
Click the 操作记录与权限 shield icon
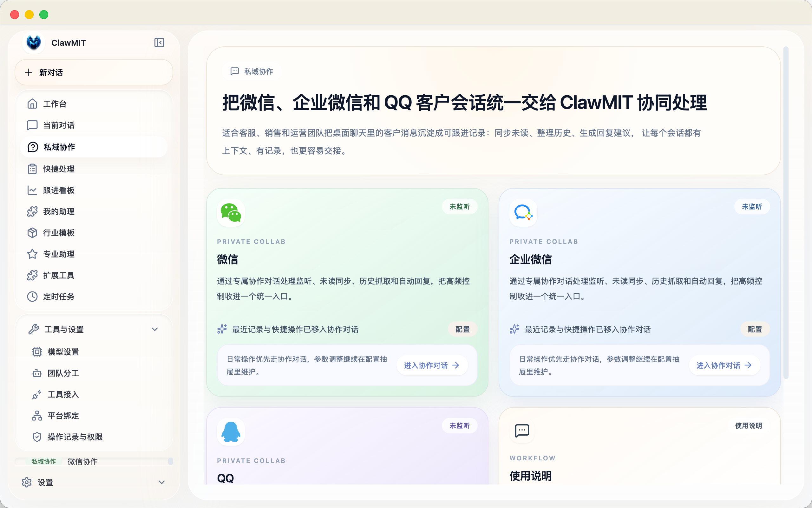(37, 437)
